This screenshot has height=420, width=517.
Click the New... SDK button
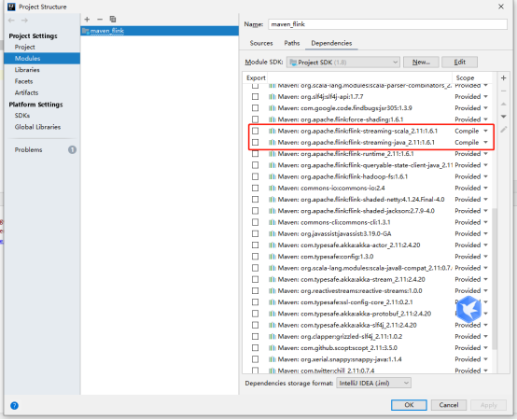421,63
